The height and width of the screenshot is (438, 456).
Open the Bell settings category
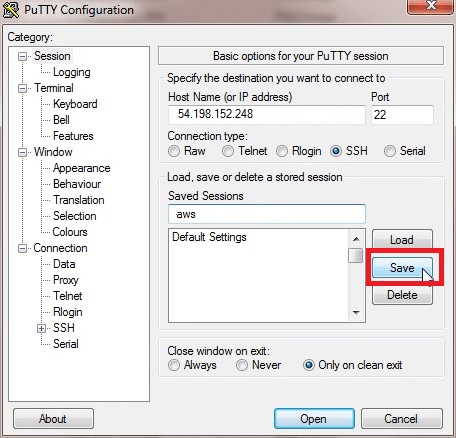pos(61,120)
